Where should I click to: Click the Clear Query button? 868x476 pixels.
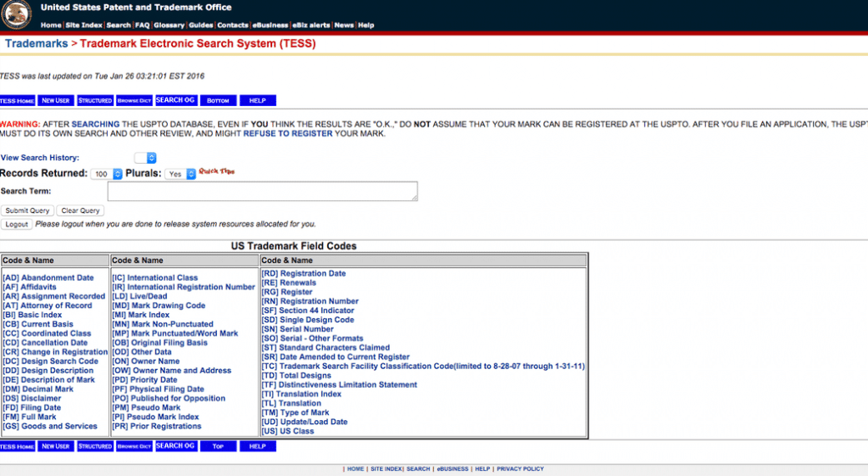click(x=81, y=210)
